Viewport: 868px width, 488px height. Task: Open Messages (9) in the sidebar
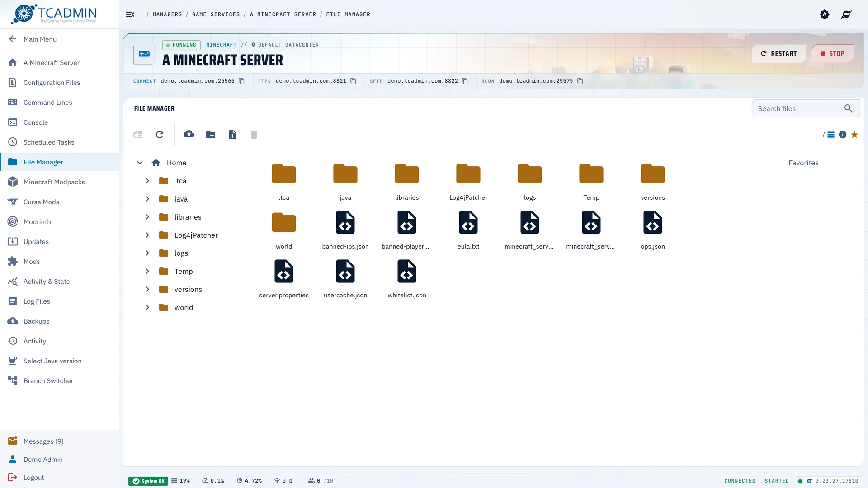59,441
